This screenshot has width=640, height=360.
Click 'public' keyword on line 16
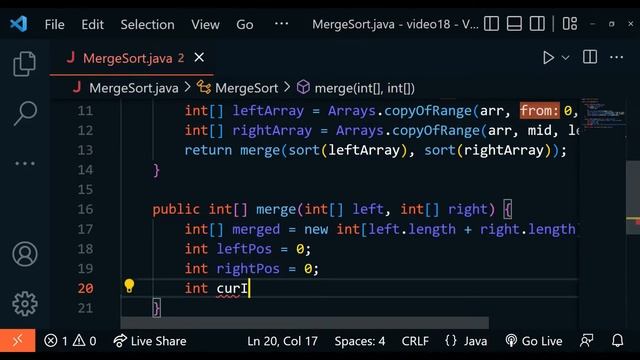click(176, 210)
